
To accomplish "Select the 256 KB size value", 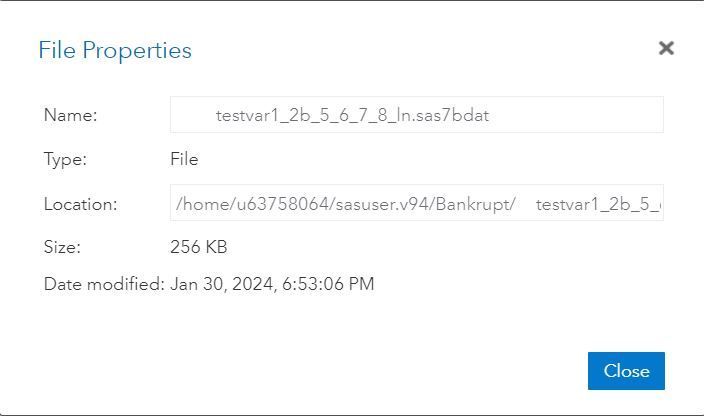I will click(199, 247).
